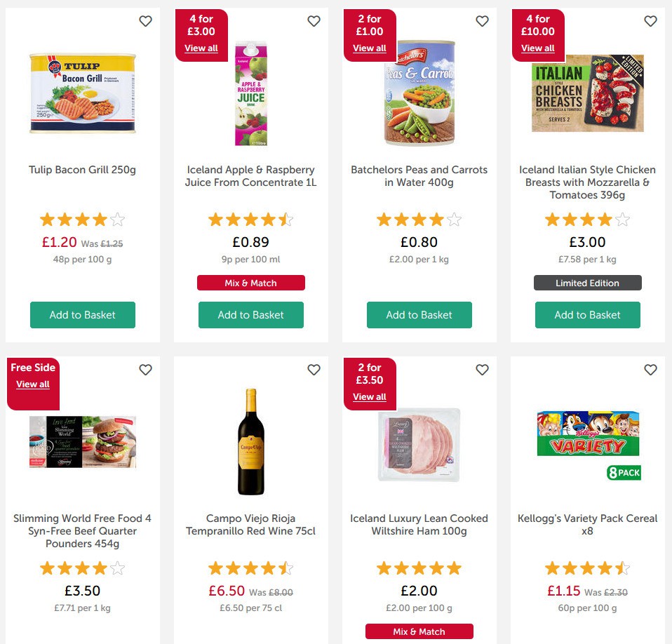Open the Free Side View all promotion
Screen dimensions: 672x644
pos(33,384)
